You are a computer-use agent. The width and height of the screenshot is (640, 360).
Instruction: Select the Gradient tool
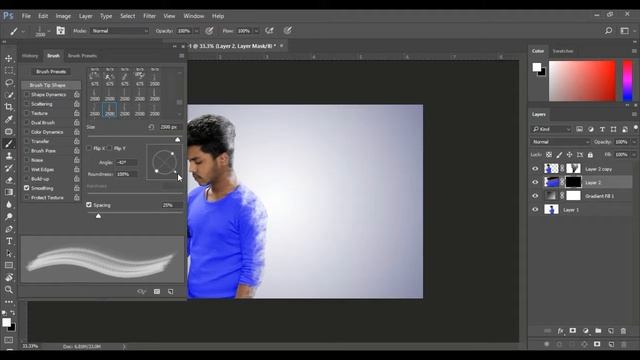(x=9, y=192)
